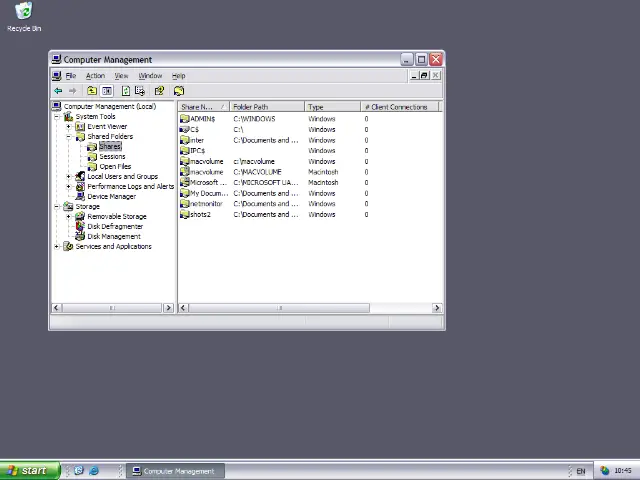
Task: Click the shots2 share icon
Action: (184, 214)
